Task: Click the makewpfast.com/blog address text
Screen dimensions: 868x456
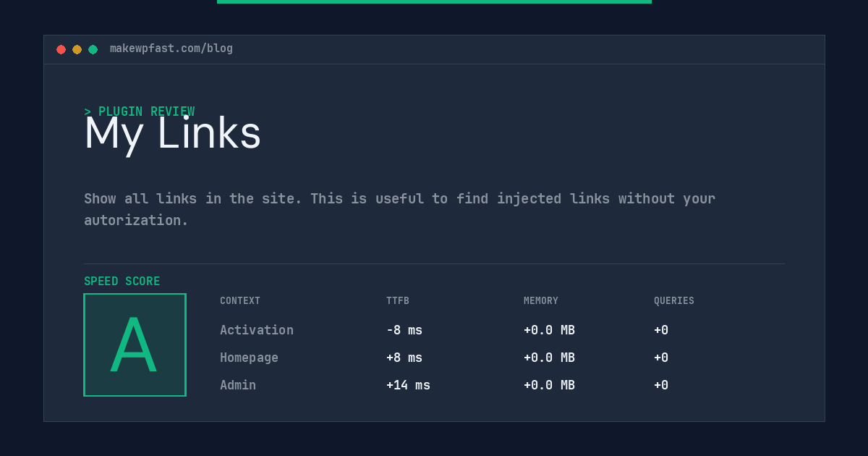Action: [171, 48]
